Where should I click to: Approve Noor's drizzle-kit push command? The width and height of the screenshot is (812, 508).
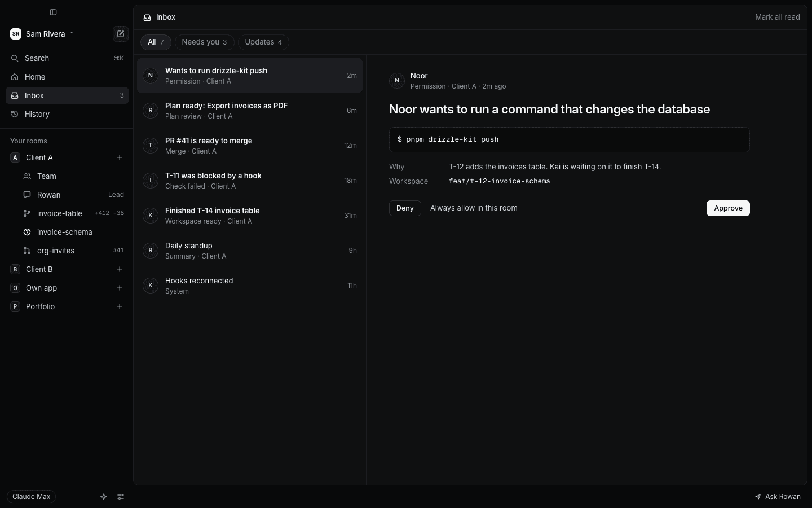click(x=728, y=208)
